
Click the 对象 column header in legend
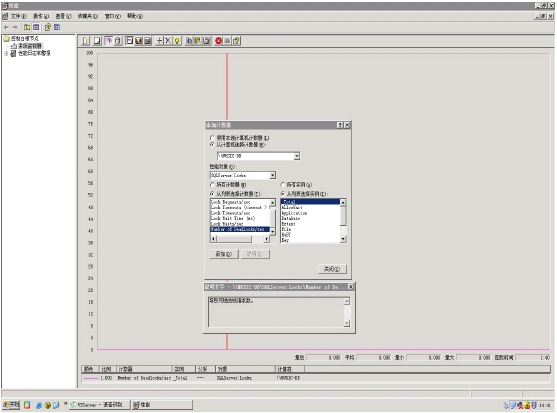[x=245, y=369]
